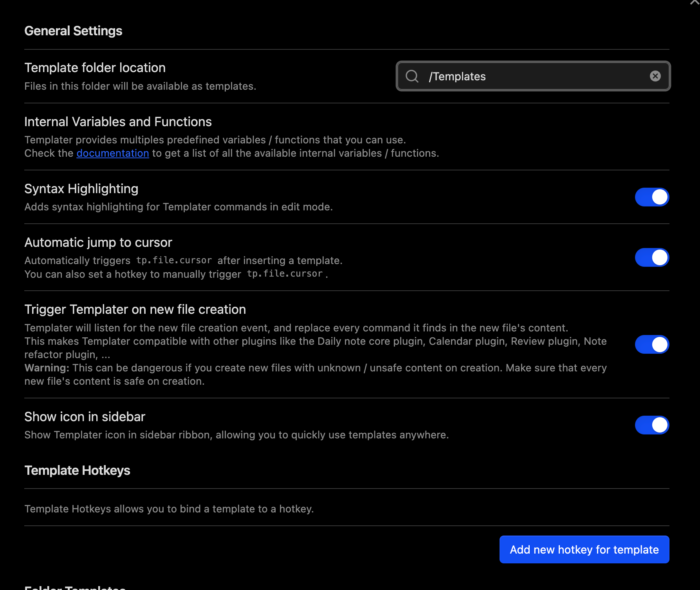Disable Automatic jump to cursor toggle
700x590 pixels.
coord(652,257)
